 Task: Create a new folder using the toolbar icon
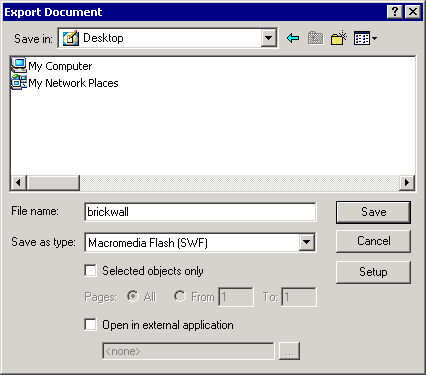[x=339, y=38]
